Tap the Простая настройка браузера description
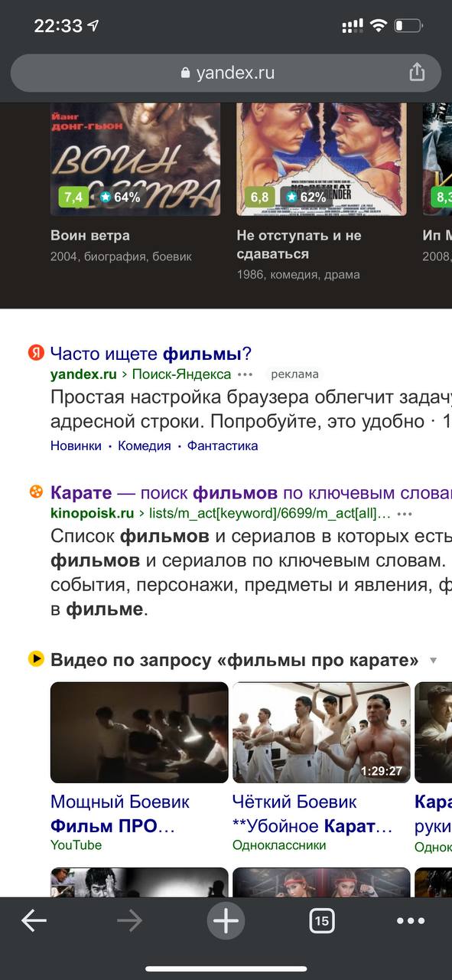452x980 pixels. tap(251, 410)
